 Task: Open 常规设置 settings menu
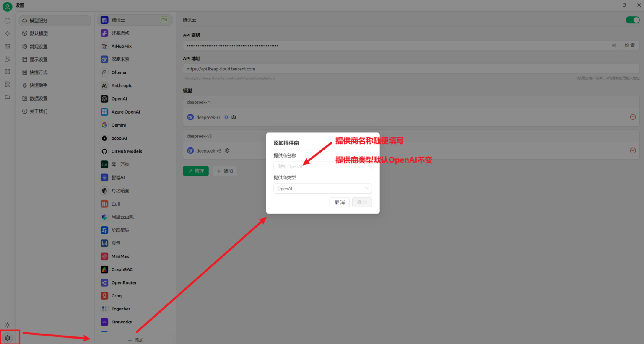tap(55, 47)
